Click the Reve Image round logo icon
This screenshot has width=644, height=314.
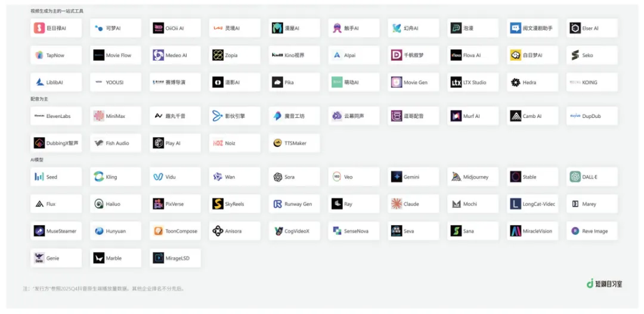tap(575, 231)
